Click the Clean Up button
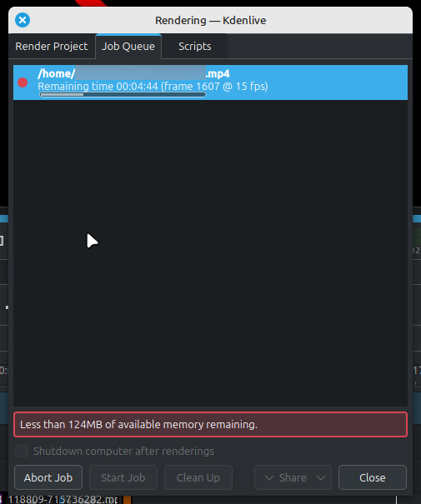Image resolution: width=421 pixels, height=504 pixels. (198, 477)
